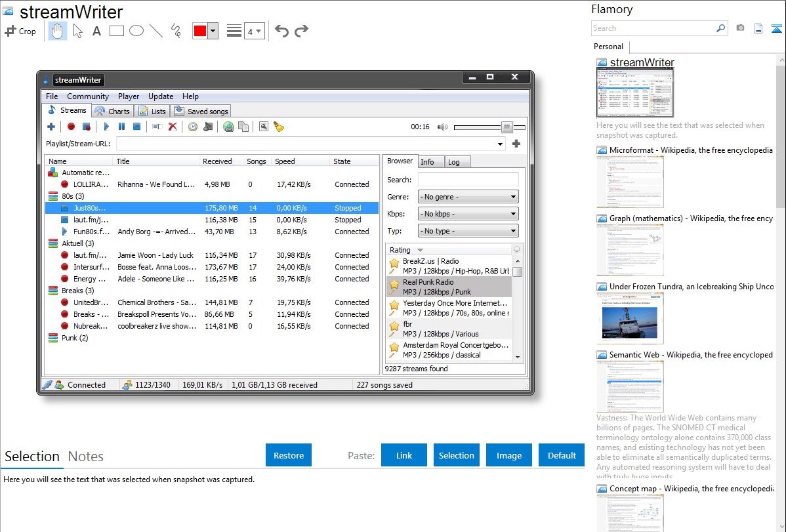
Task: Click the Pause toolbar button
Action: (x=121, y=127)
